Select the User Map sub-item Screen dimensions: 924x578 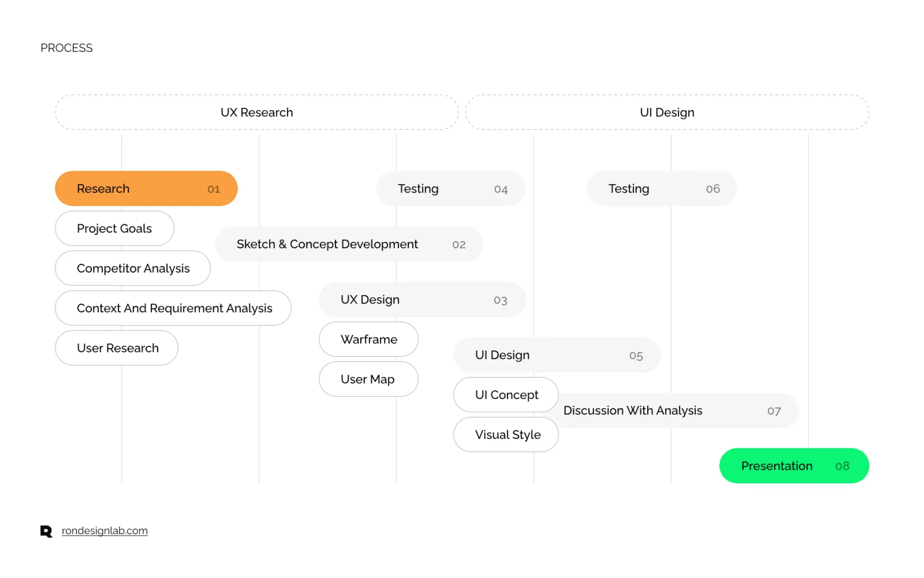coord(368,379)
